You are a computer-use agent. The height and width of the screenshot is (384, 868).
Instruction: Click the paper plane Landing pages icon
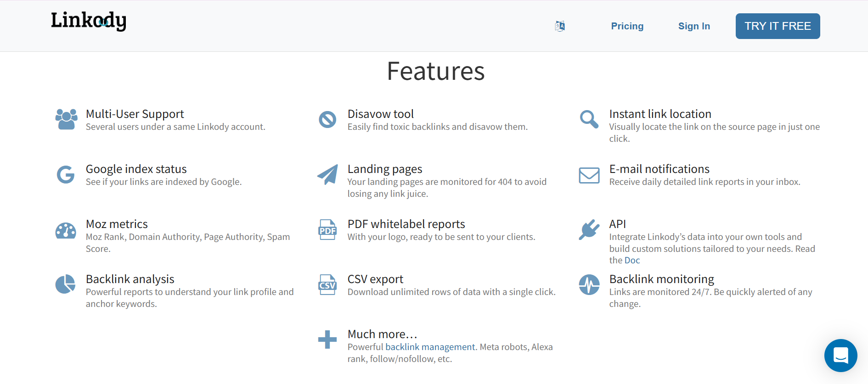point(327,175)
